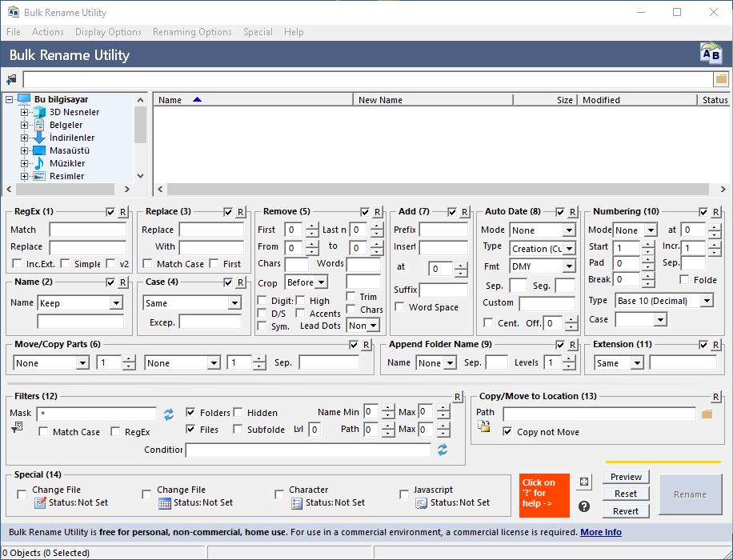This screenshot has height=560, width=733.
Task: Click the R reset button in RegEx (1)
Action: coord(123,212)
